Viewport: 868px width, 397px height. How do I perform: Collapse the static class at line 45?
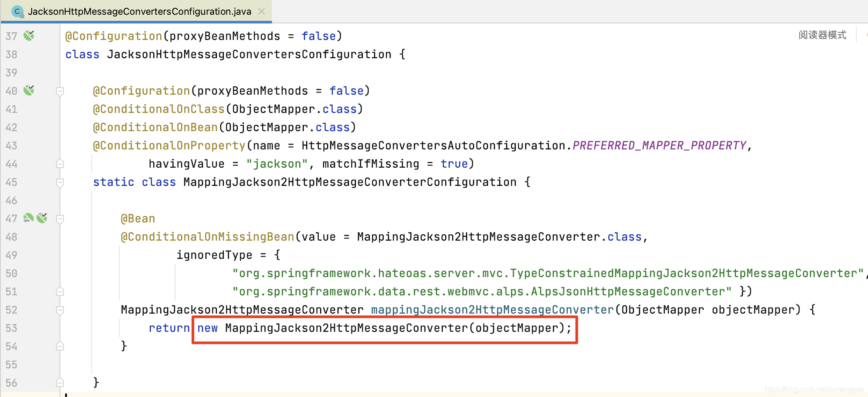pyautogui.click(x=60, y=182)
